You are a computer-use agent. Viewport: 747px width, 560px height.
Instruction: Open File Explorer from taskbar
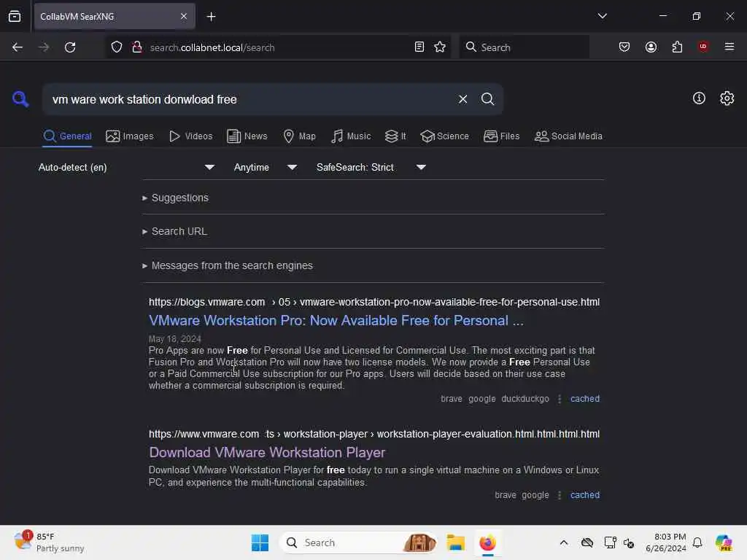point(455,542)
